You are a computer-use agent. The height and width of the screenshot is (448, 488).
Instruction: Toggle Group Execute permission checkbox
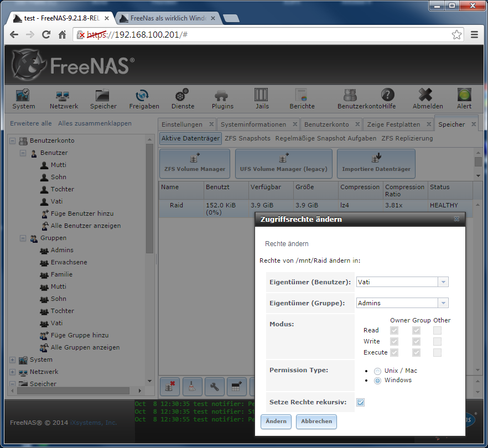[416, 352]
